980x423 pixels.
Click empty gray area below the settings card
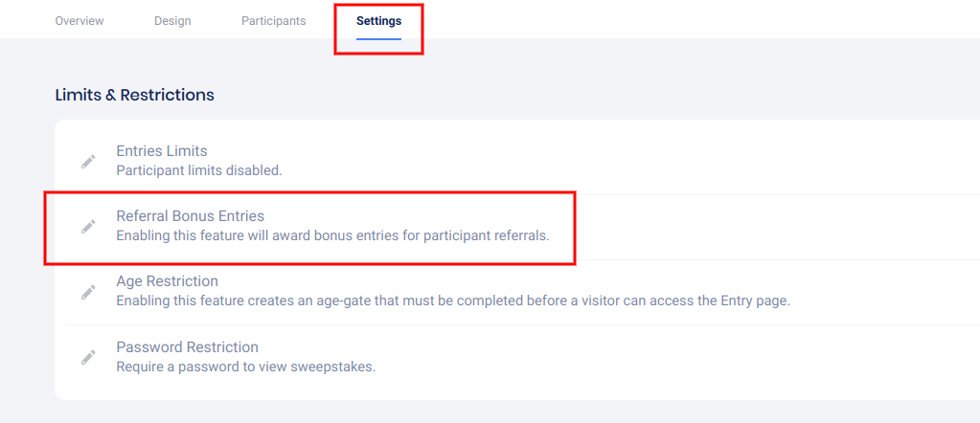479,412
